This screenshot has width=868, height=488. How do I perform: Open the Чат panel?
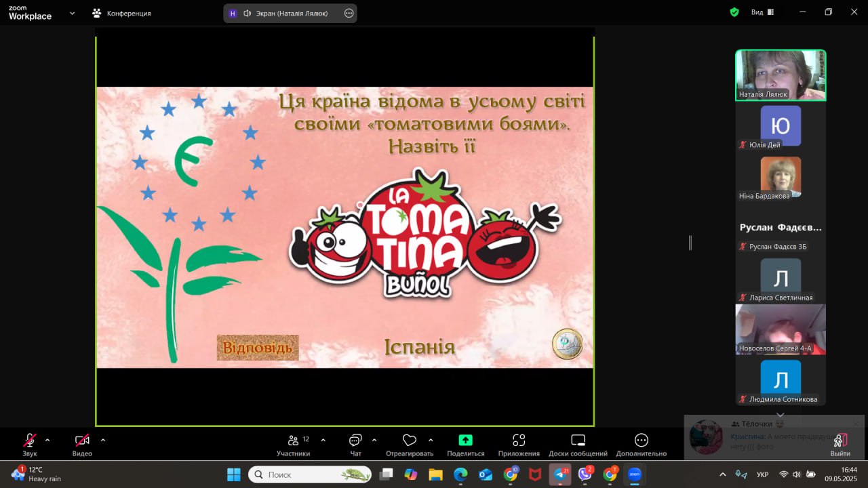(x=355, y=445)
